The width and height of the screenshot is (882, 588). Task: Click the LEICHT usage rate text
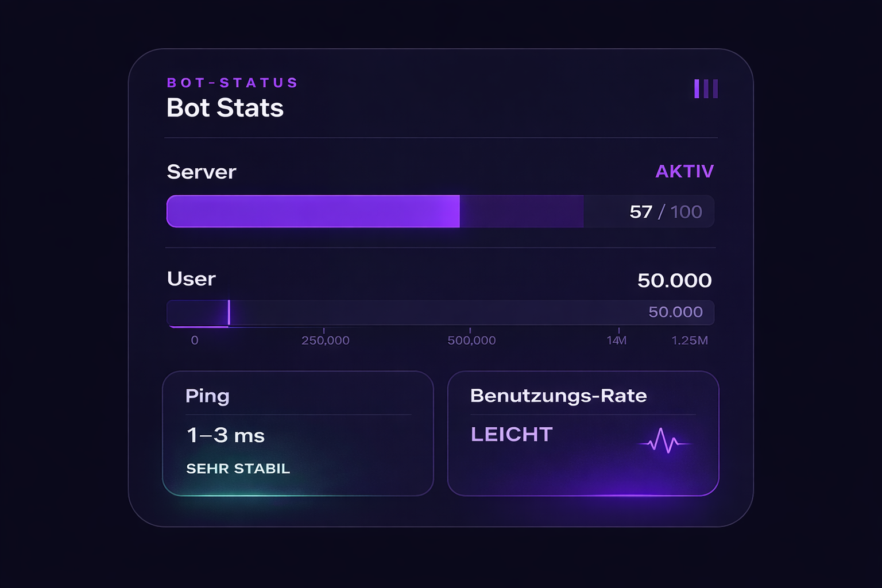click(512, 435)
